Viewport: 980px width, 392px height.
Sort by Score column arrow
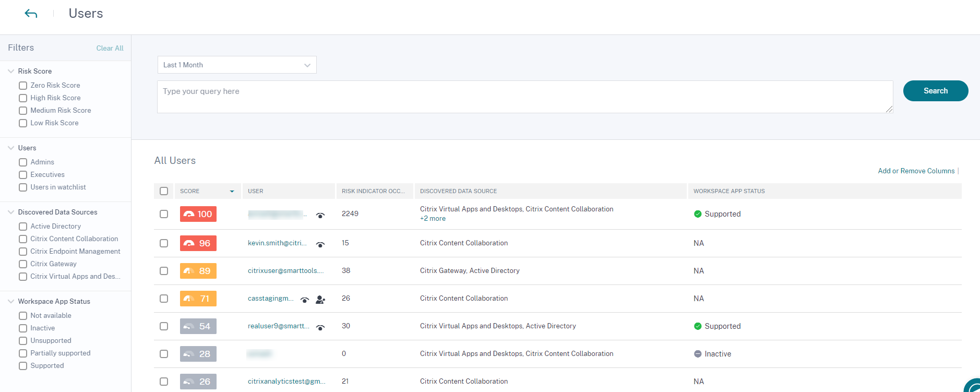pos(232,192)
